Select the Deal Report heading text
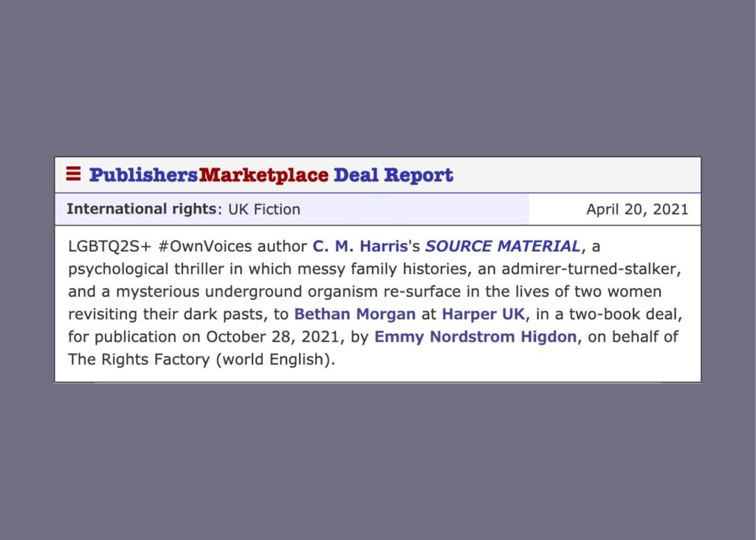 394,174
